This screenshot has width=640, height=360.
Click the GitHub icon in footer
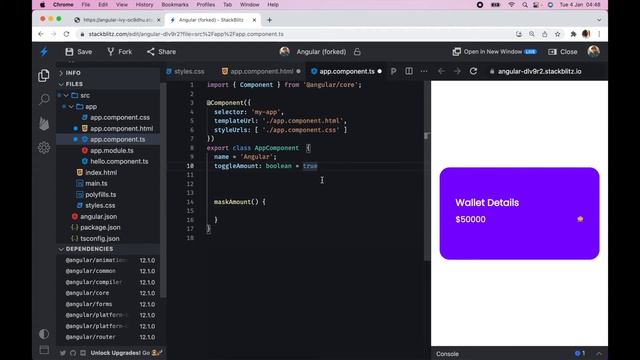pyautogui.click(x=73, y=353)
